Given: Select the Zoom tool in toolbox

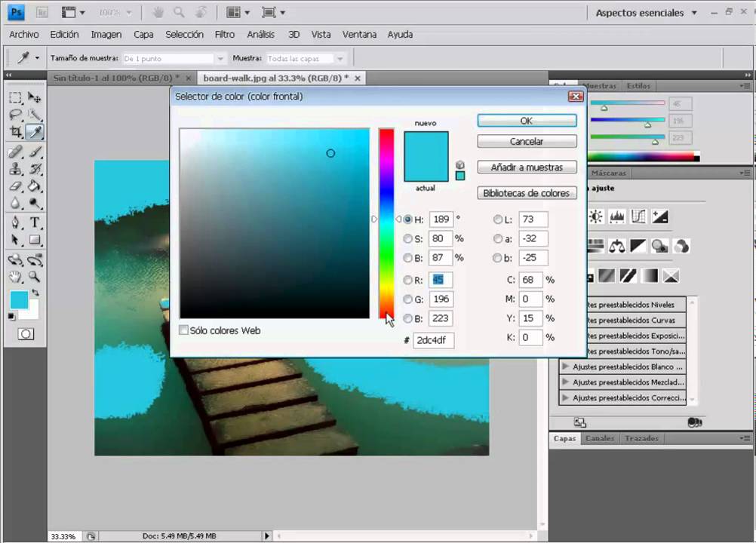Looking at the screenshot, I should [34, 277].
